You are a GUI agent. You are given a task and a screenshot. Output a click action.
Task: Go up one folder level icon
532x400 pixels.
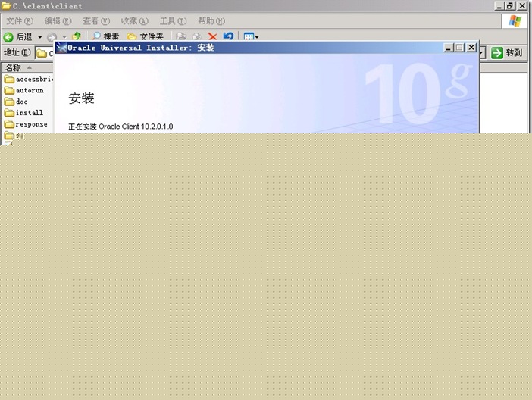pos(77,36)
